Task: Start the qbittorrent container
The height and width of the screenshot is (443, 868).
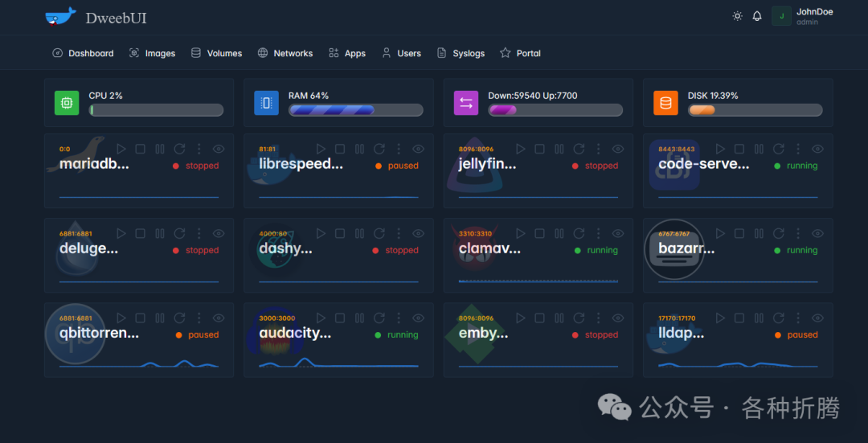Action: coord(121,318)
